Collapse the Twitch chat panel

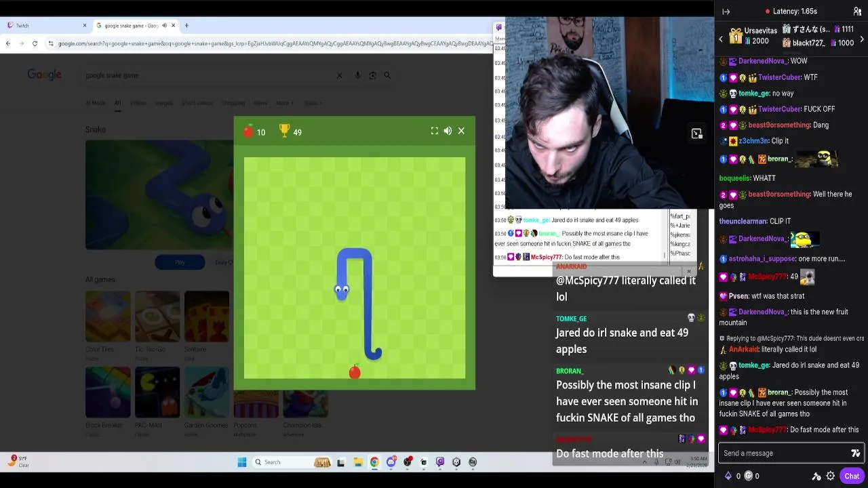(726, 12)
